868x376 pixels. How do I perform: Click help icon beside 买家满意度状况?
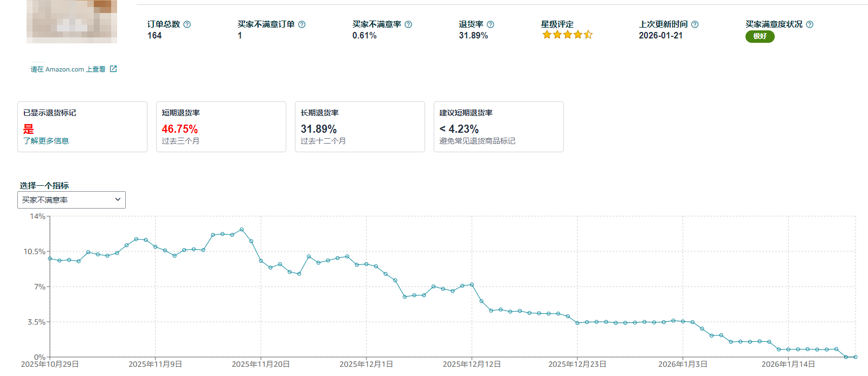tap(809, 24)
